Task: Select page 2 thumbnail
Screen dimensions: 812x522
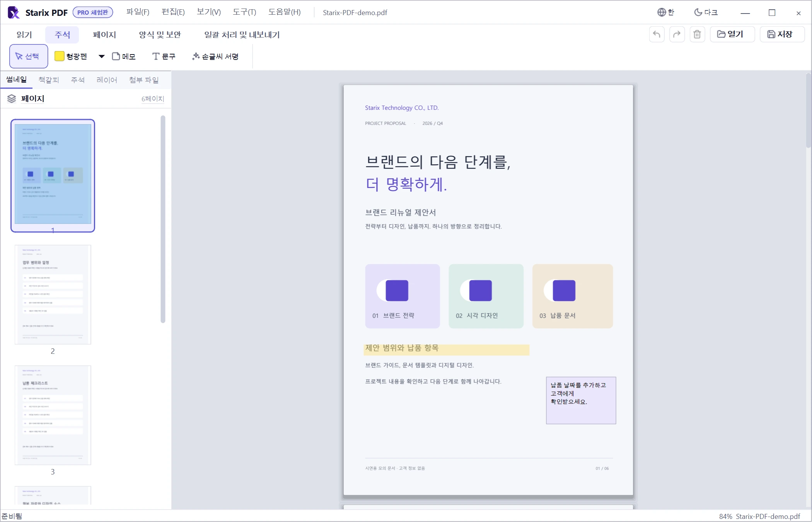Action: pyautogui.click(x=53, y=295)
